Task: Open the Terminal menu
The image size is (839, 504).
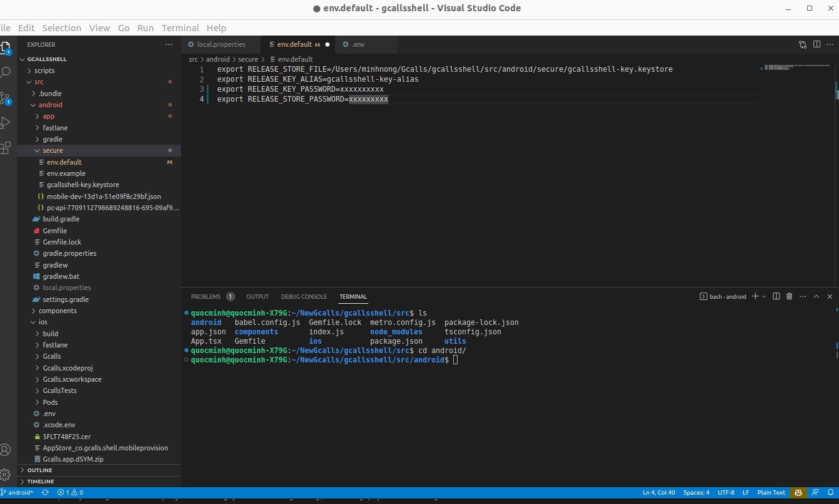Action: pyautogui.click(x=180, y=28)
